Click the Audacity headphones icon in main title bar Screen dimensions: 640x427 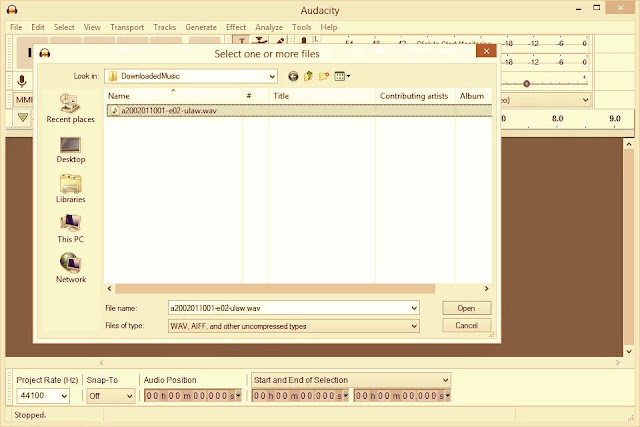(x=12, y=9)
